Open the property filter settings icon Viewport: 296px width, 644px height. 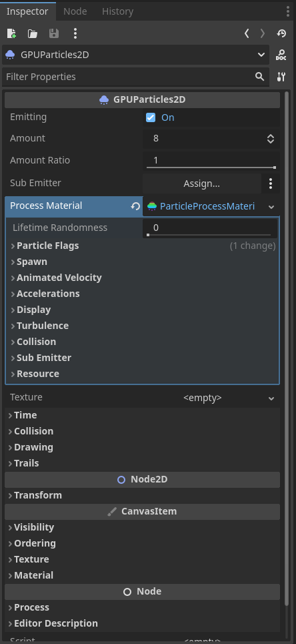[x=281, y=76]
